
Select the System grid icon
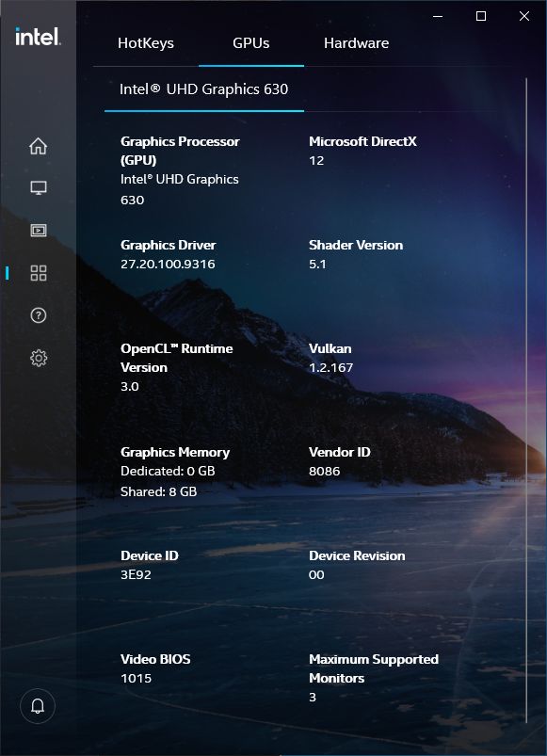tap(38, 273)
